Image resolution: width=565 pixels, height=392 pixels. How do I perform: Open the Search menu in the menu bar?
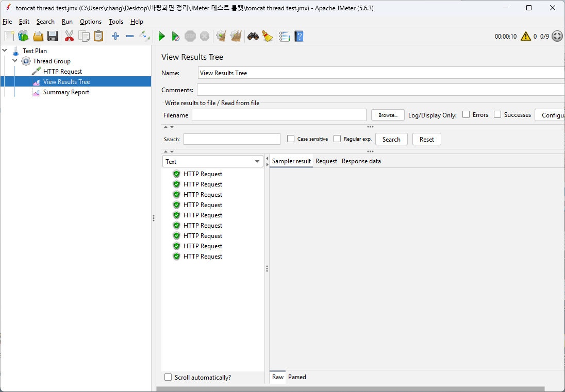pyautogui.click(x=45, y=22)
